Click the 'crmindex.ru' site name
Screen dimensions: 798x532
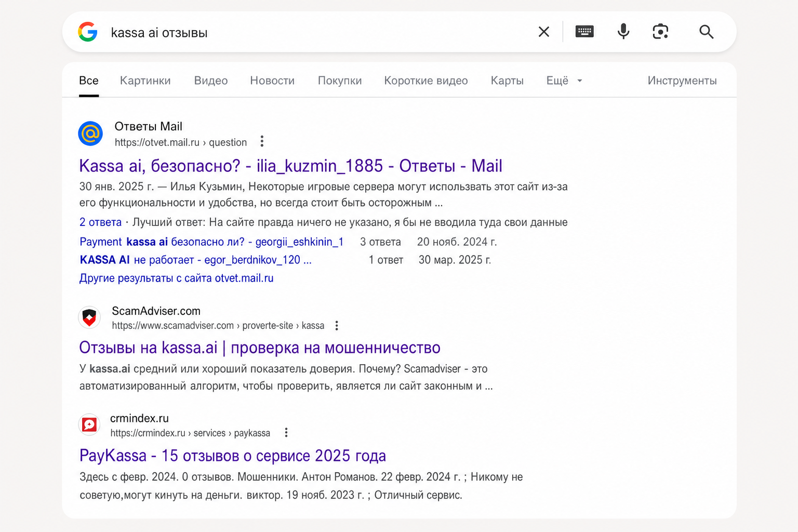point(139,418)
